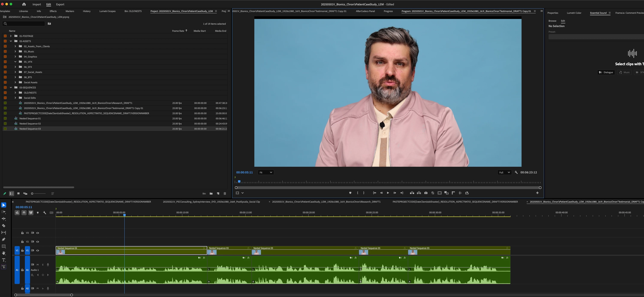The image size is (644, 297).
Task: Click the project panel search field
Action: click(24, 24)
